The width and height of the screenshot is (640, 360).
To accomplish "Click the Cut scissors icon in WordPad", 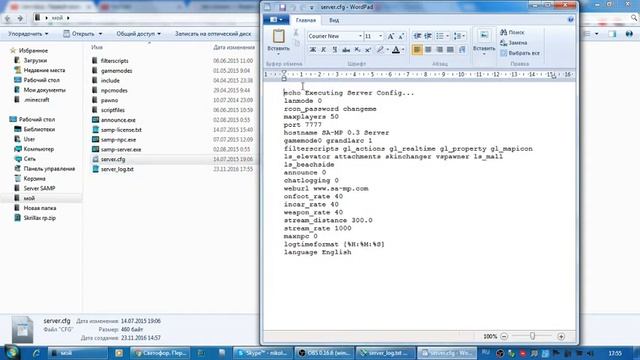I will click(297, 32).
